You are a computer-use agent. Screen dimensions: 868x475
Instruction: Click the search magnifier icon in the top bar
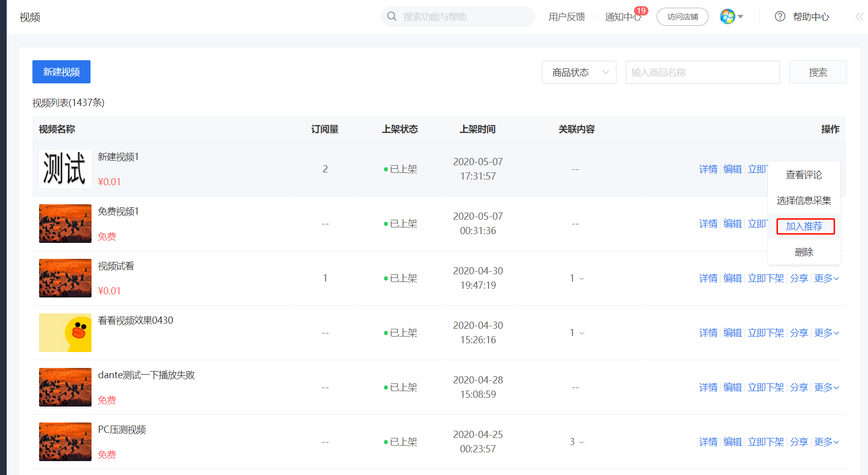392,16
